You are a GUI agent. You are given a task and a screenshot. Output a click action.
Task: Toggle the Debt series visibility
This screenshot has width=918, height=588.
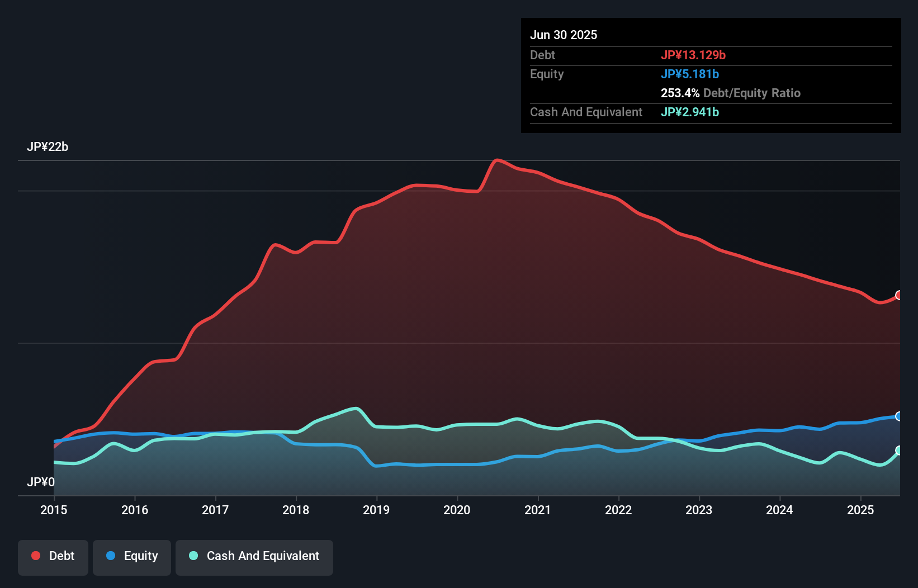click(53, 557)
